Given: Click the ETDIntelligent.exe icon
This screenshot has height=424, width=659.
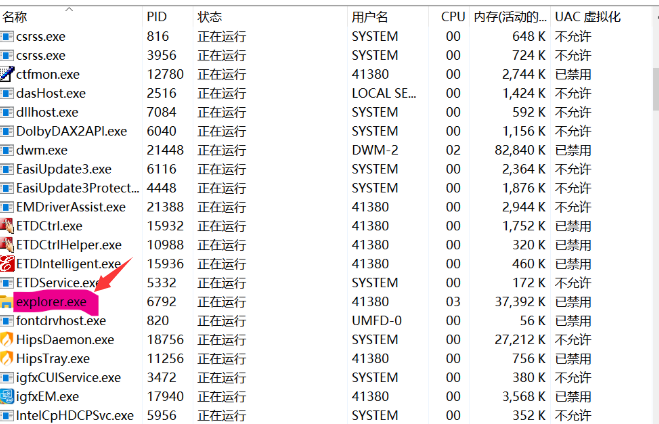Looking at the screenshot, I should pos(7,264).
